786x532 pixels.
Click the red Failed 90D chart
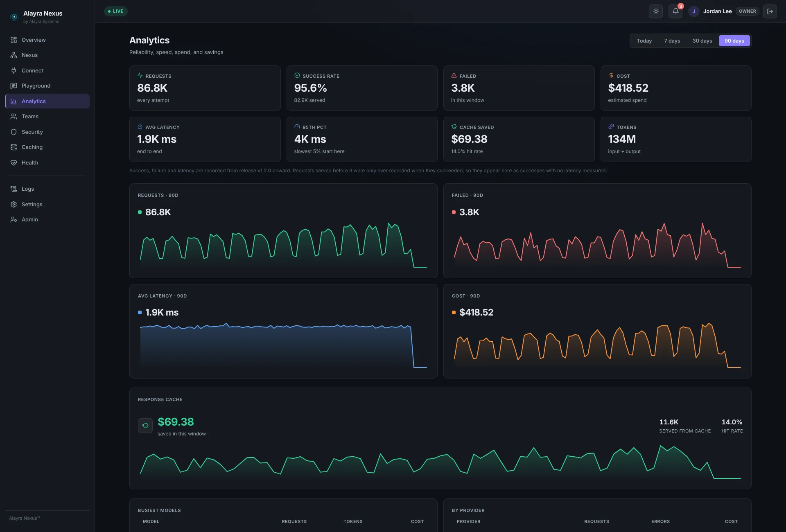(597, 246)
